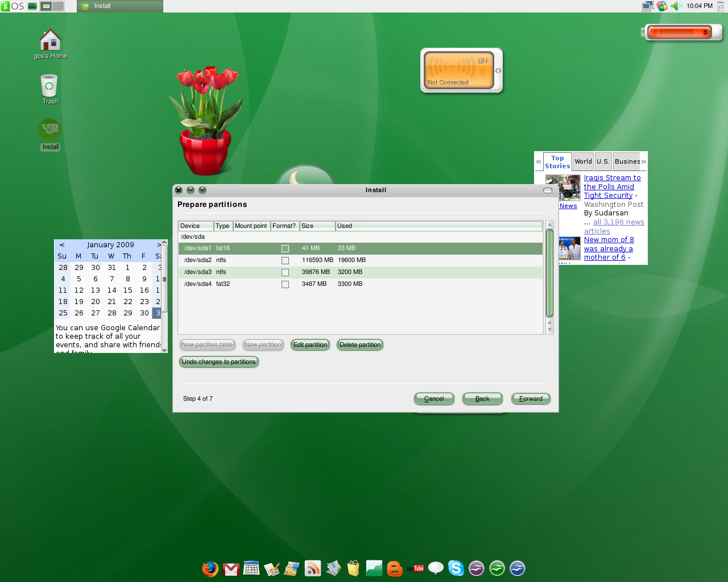This screenshot has height=582, width=728.
Task: Open the Top Stories news tab
Action: tap(557, 162)
